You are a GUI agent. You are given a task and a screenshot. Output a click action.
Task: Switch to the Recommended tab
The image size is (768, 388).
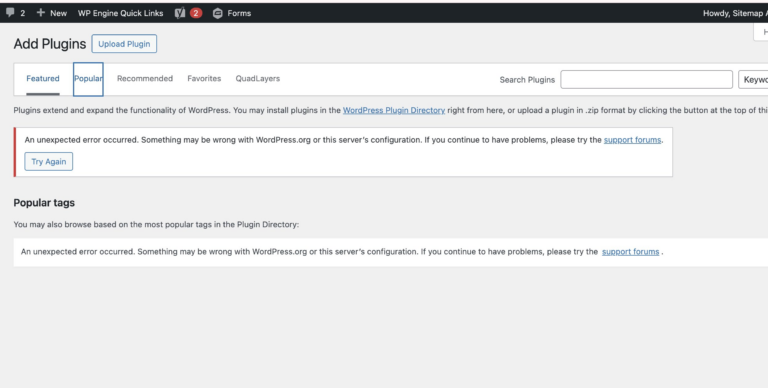[x=145, y=78]
